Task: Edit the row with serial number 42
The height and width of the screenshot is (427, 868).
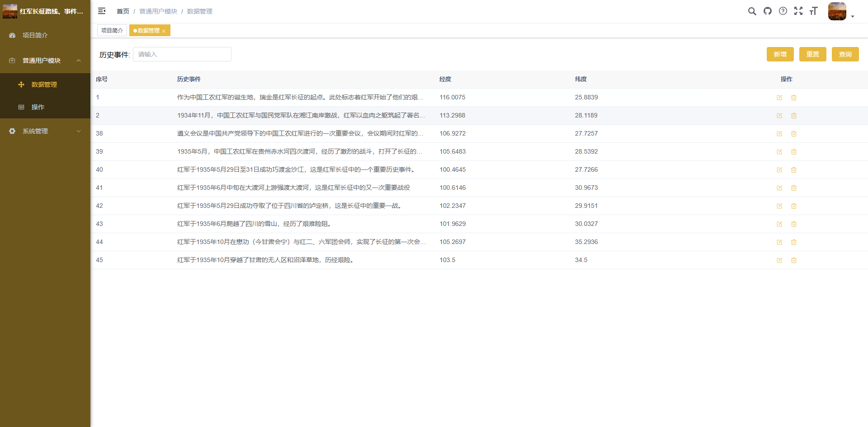Action: point(779,206)
